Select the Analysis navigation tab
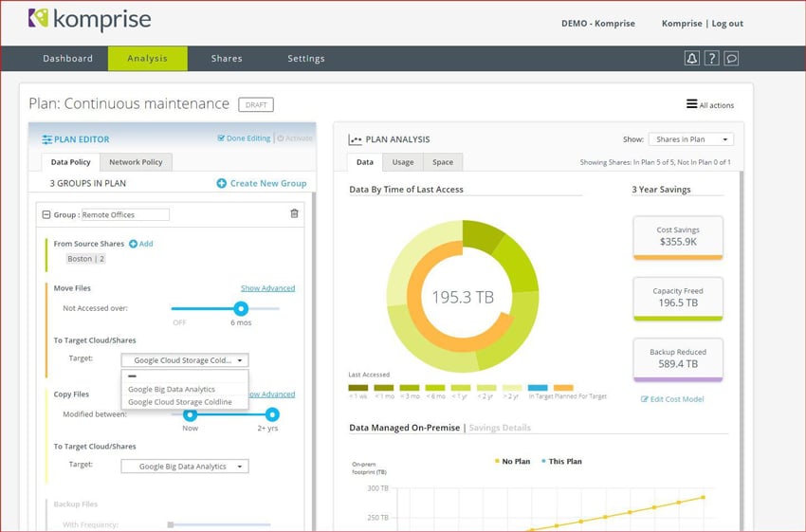 pyautogui.click(x=148, y=59)
